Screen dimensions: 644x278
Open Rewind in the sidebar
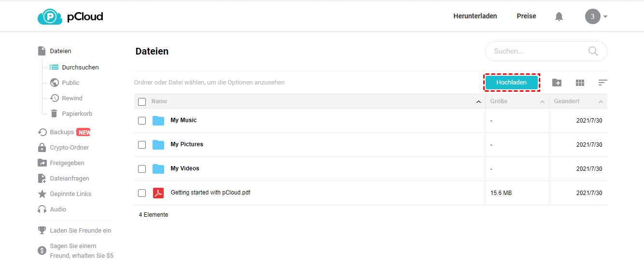pyautogui.click(x=72, y=98)
